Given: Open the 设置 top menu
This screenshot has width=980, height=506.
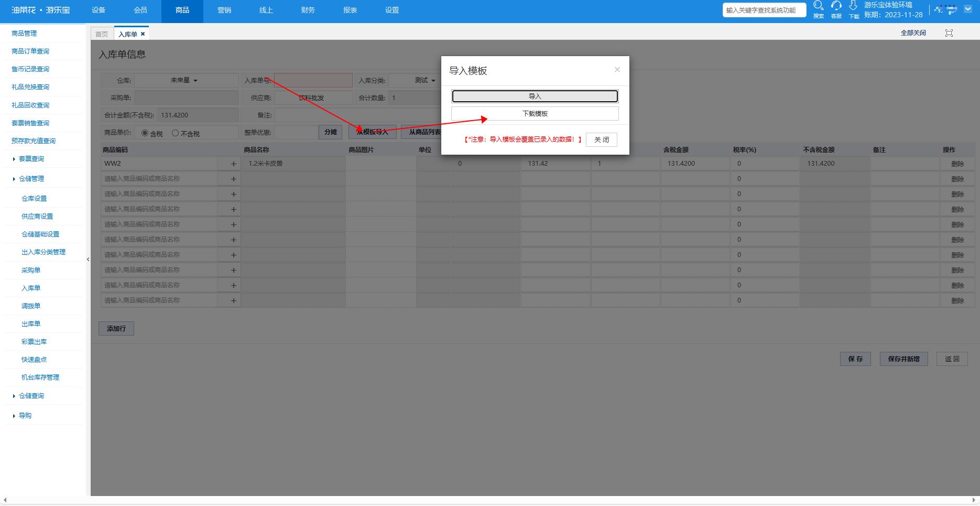Looking at the screenshot, I should (392, 10).
